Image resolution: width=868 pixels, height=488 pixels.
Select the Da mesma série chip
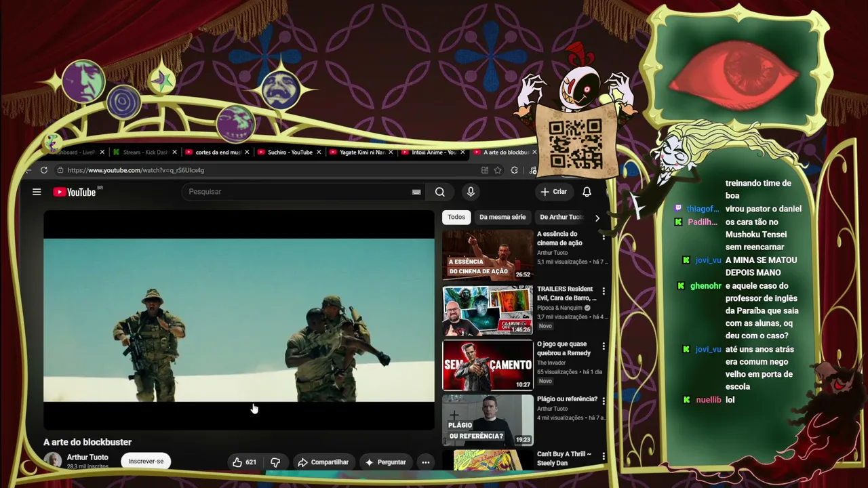click(x=502, y=217)
